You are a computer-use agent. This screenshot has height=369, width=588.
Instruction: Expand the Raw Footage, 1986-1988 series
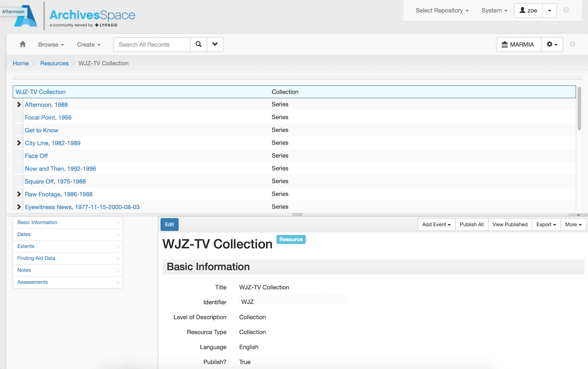click(19, 194)
